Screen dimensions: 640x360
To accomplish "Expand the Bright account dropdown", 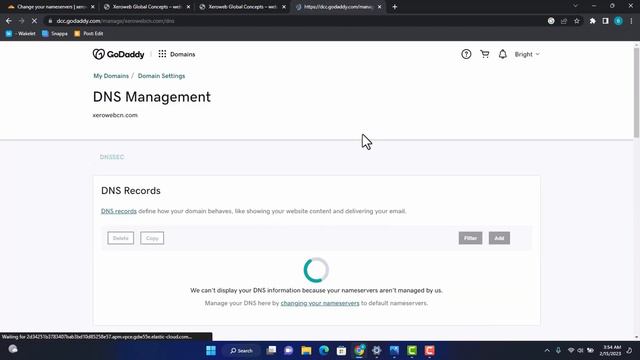I will coord(527,54).
